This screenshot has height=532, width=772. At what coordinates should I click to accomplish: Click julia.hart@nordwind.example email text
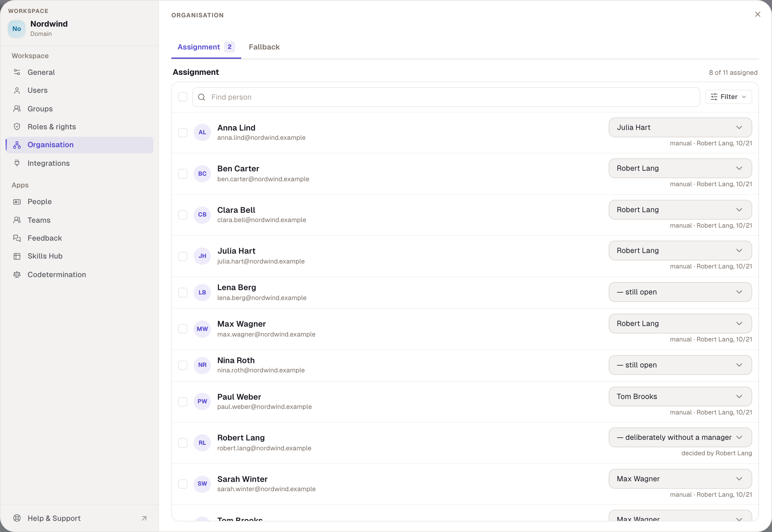[261, 261]
